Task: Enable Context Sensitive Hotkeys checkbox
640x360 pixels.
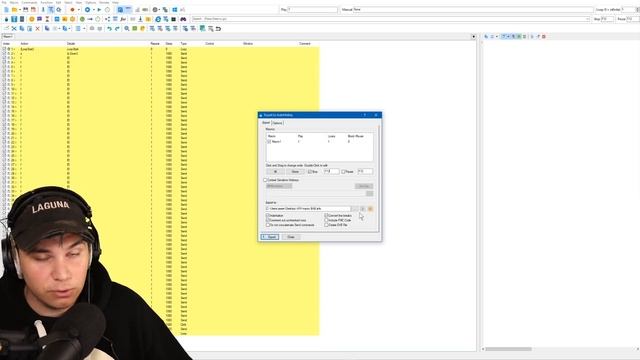Action: tap(266, 180)
